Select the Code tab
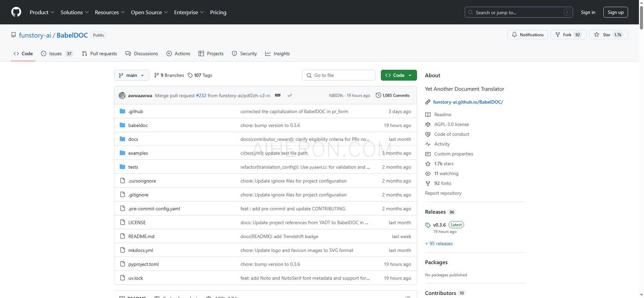 [x=23, y=54]
